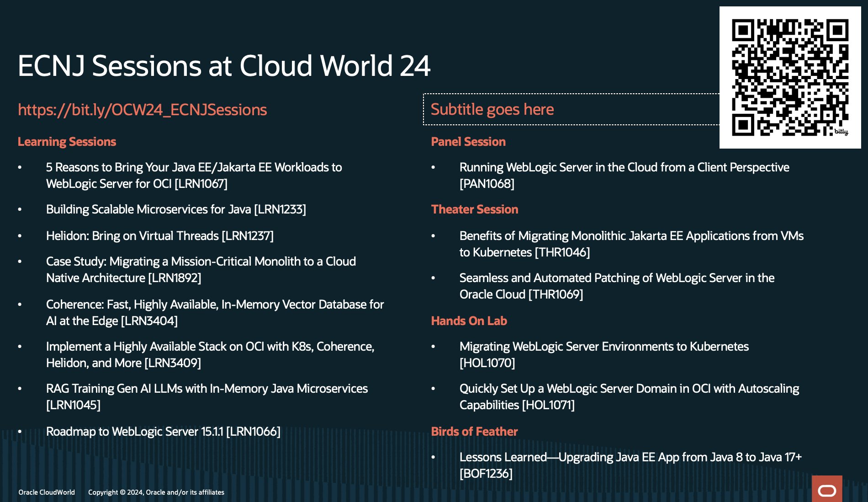This screenshot has height=502, width=868.
Task: Click the Seamless Automated Patching THR1069 bullet
Action: tap(617, 286)
